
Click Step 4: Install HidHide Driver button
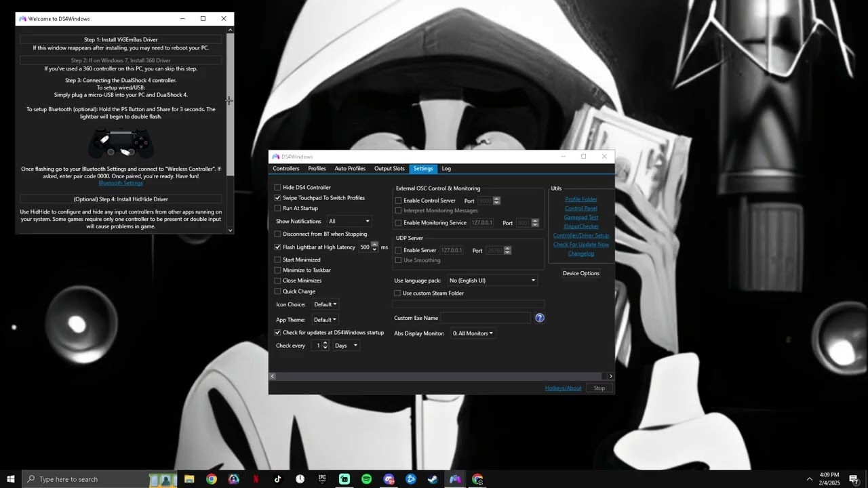pos(121,199)
